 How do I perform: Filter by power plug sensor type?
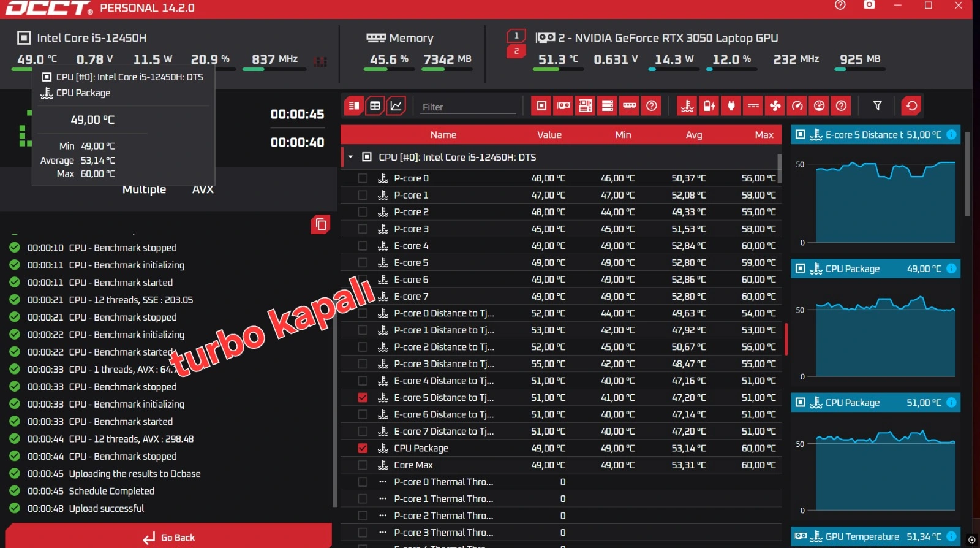[x=731, y=106]
